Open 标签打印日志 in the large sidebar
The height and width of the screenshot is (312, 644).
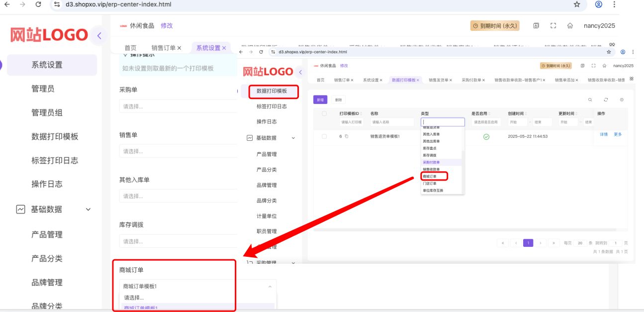pos(55,160)
